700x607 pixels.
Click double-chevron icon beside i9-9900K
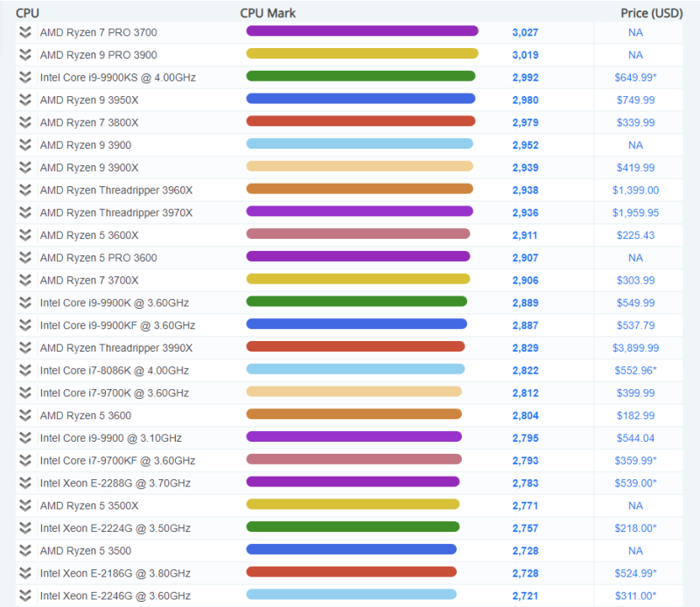coord(25,303)
